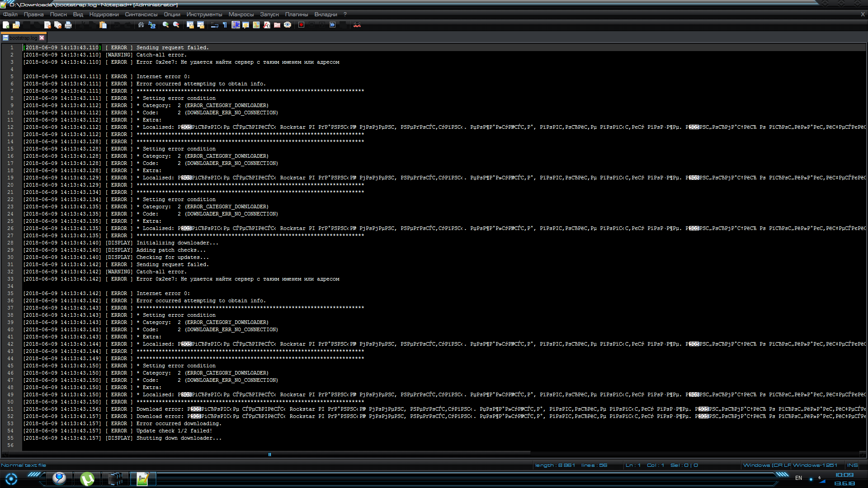Screen dimensions: 868x488
Task: Create a new document via toolbar
Action: pos(6,25)
